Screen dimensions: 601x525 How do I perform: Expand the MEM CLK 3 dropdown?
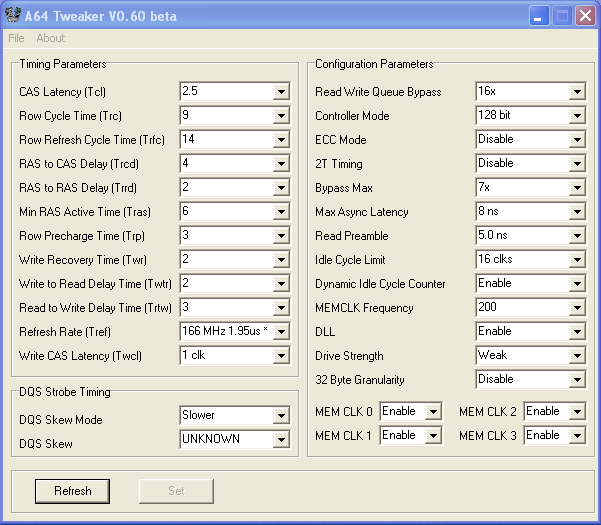[577, 436]
